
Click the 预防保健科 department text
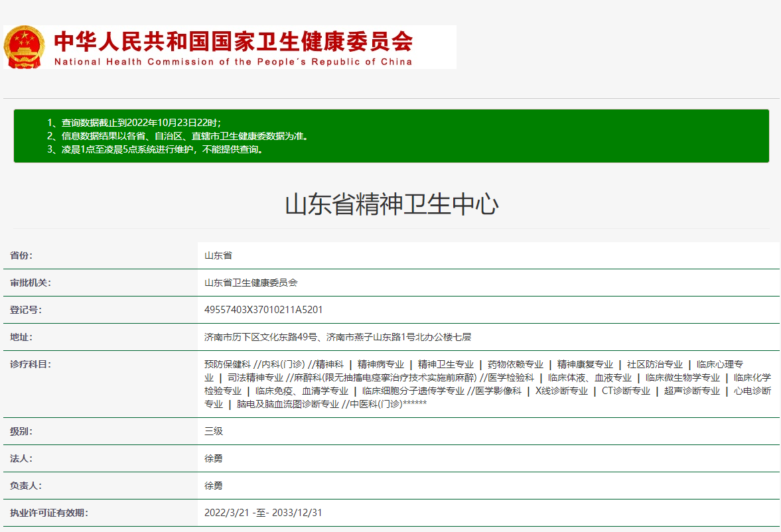[227, 365]
